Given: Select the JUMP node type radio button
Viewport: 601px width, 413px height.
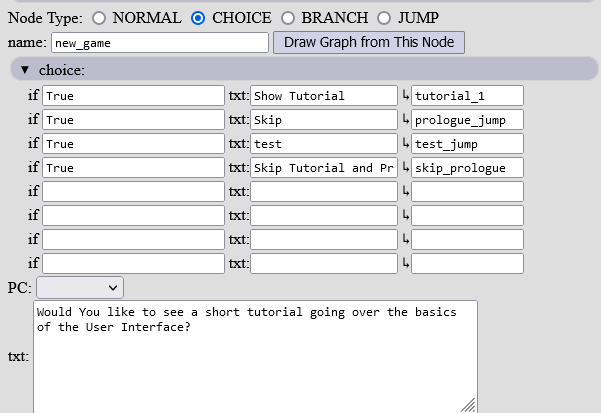Looking at the screenshot, I should [384, 18].
